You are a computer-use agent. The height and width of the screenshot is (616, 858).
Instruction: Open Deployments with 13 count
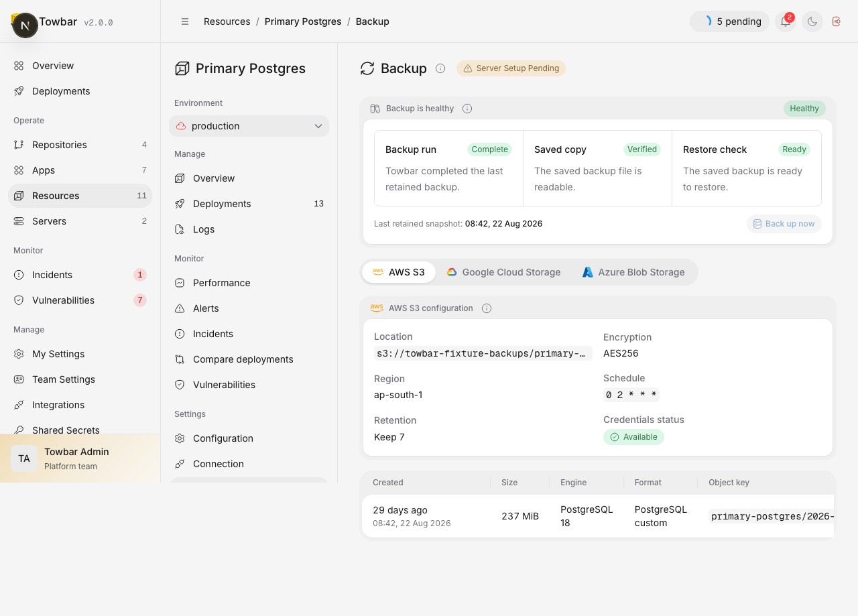249,204
